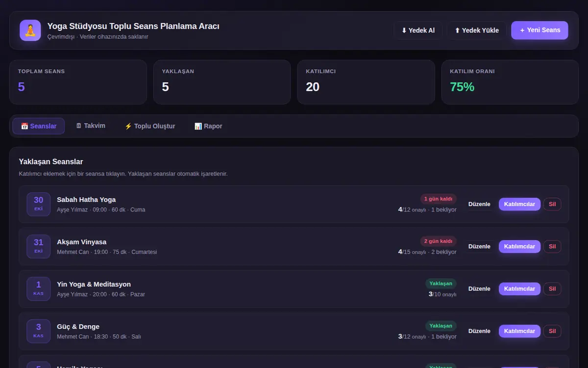588x368 pixels.
Task: Open Katılımcılar for Güç & Denge
Action: click(x=519, y=331)
